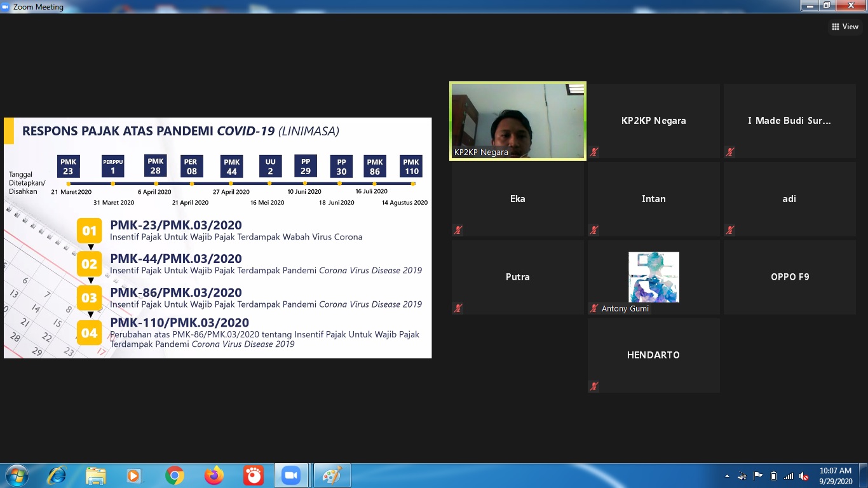The image size is (868, 488).
Task: Click the muted mic icon on Intan's tile
Action: coord(593,230)
